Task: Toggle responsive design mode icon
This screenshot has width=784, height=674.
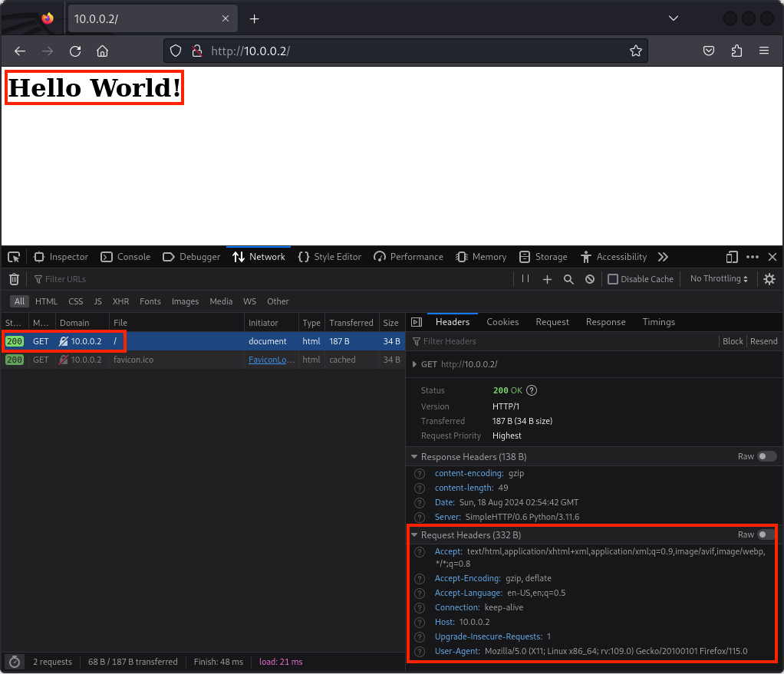Action: tap(732, 257)
